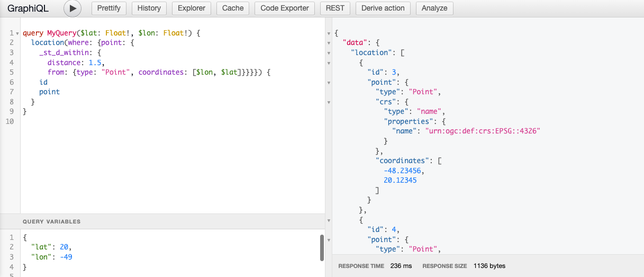Click the urn:ogc:def:crs:EPSG::4326 value
This screenshot has width=644, height=277.
(x=482, y=131)
